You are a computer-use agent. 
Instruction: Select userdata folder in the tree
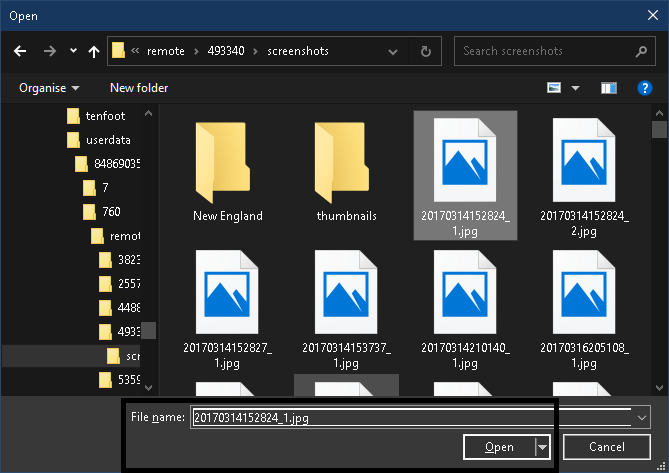[x=99, y=140]
